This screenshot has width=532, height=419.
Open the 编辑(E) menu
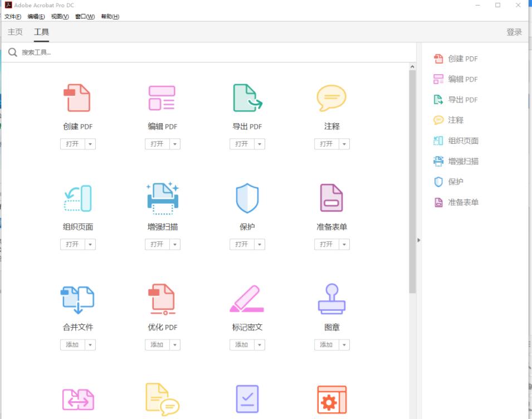pos(36,17)
